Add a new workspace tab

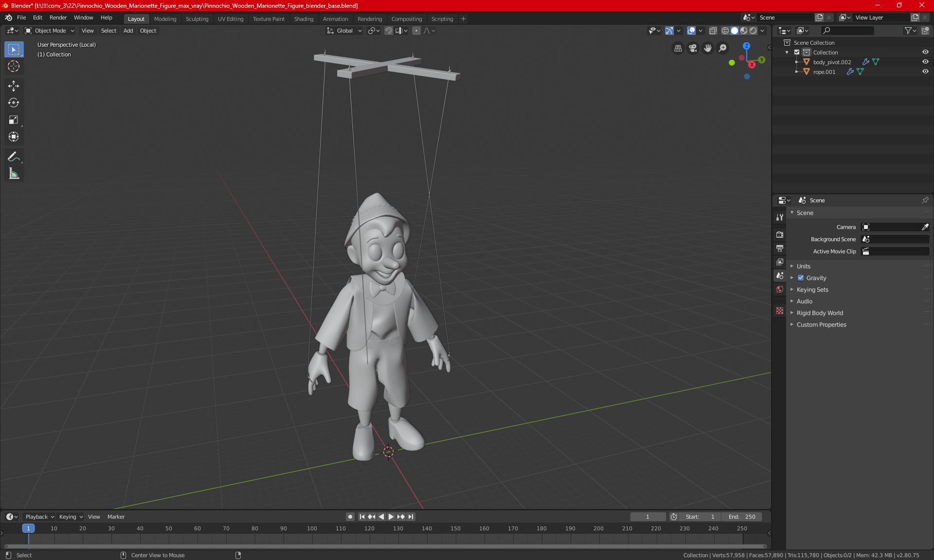pyautogui.click(x=463, y=19)
